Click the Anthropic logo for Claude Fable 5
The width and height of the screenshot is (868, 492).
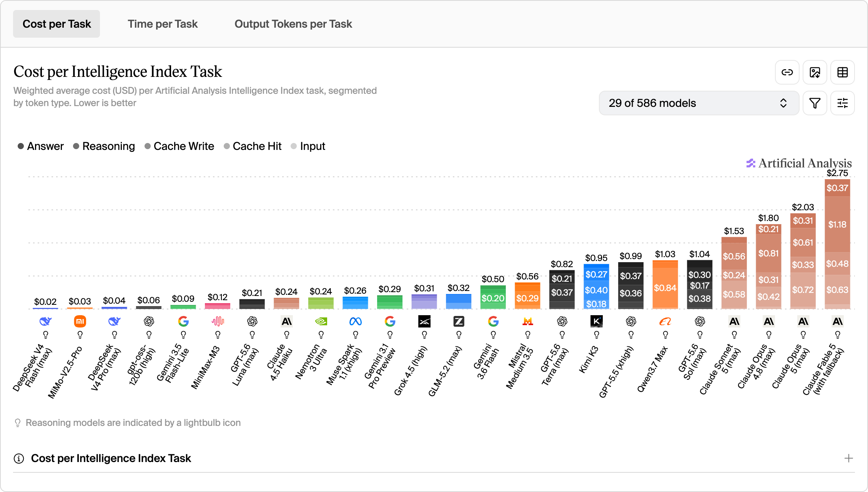point(838,321)
